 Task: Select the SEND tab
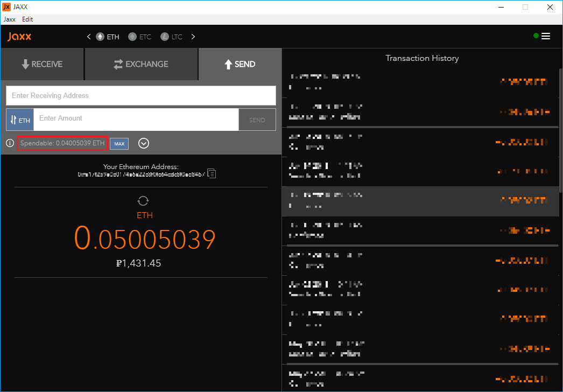[x=240, y=64]
